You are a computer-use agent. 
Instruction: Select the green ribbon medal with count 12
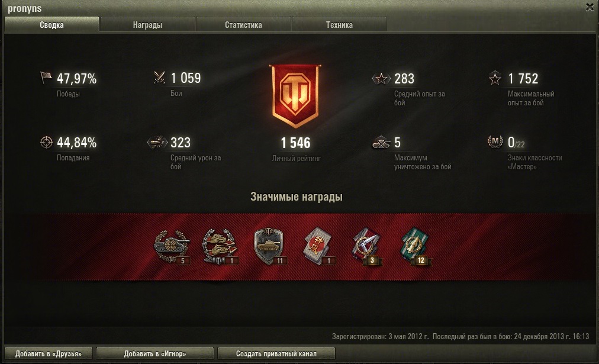[416, 247]
